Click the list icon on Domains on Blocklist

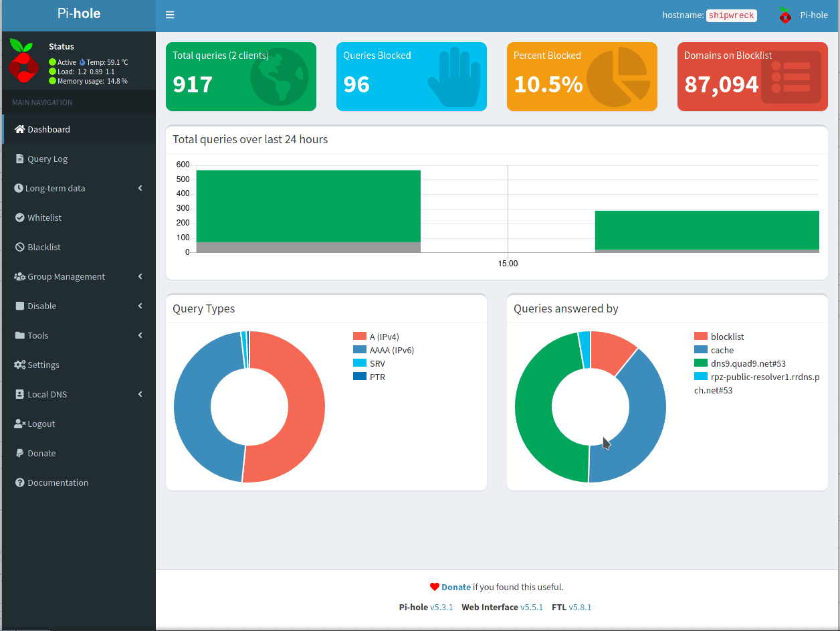tap(791, 77)
